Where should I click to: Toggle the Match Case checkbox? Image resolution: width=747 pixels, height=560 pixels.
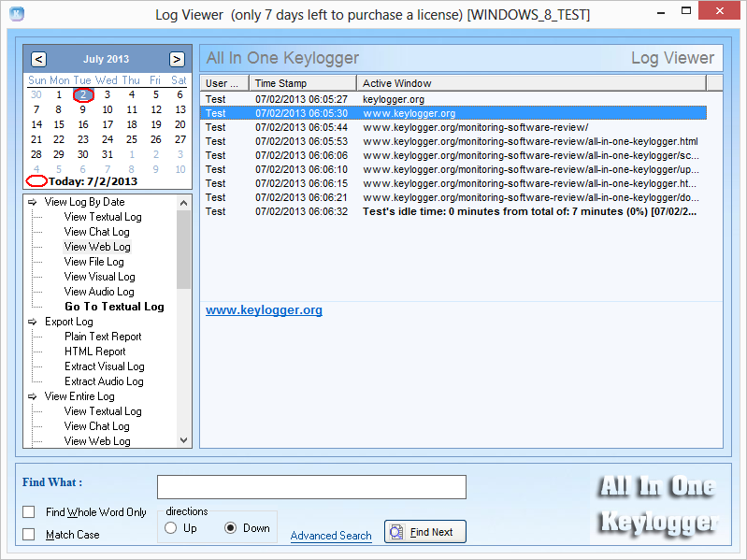click(x=29, y=535)
